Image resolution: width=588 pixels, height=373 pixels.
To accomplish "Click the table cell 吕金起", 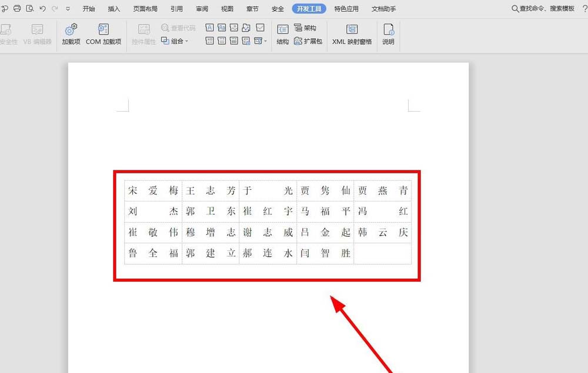I will click(325, 233).
